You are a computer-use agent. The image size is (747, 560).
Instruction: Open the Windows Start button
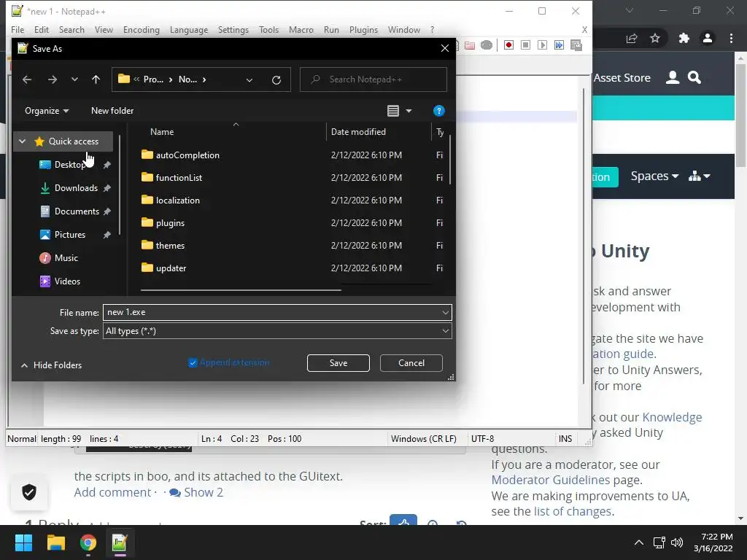click(x=23, y=542)
